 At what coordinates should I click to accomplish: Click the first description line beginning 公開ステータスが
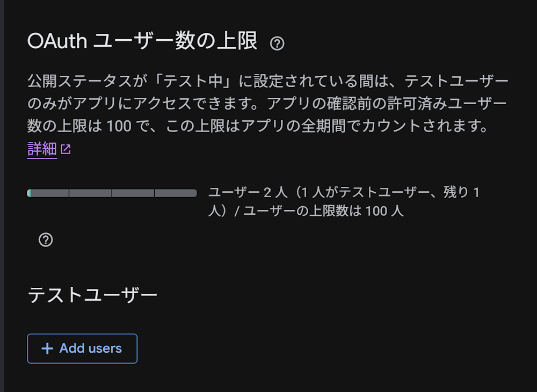point(268,82)
